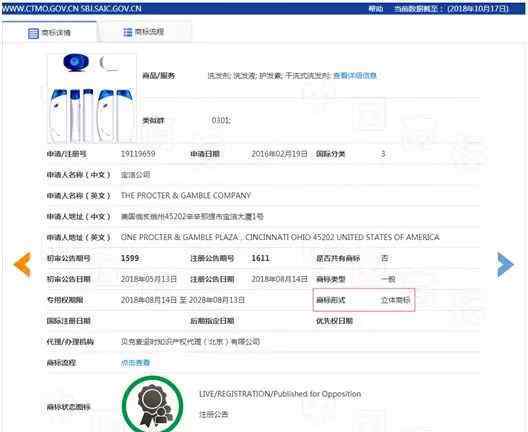
Task: Click the blue bottle cap top-view image
Action: click(76, 62)
